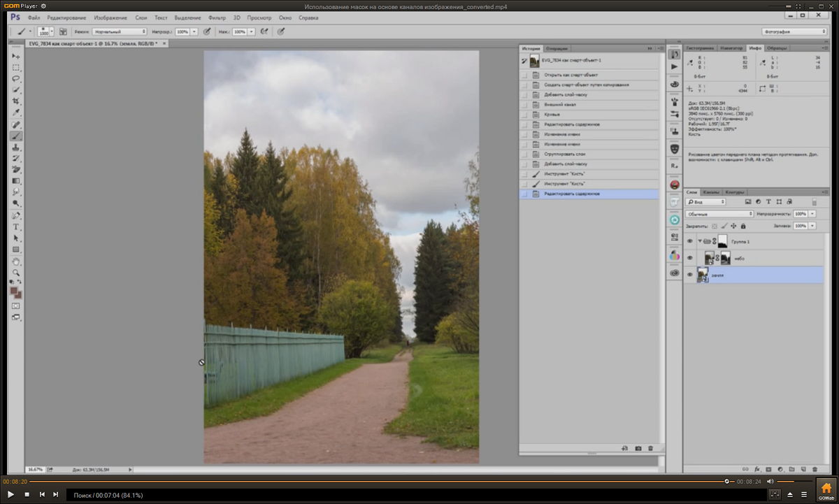Screen dimensions: 839x504
Task: Click the foreground color swatch
Action: [13, 290]
